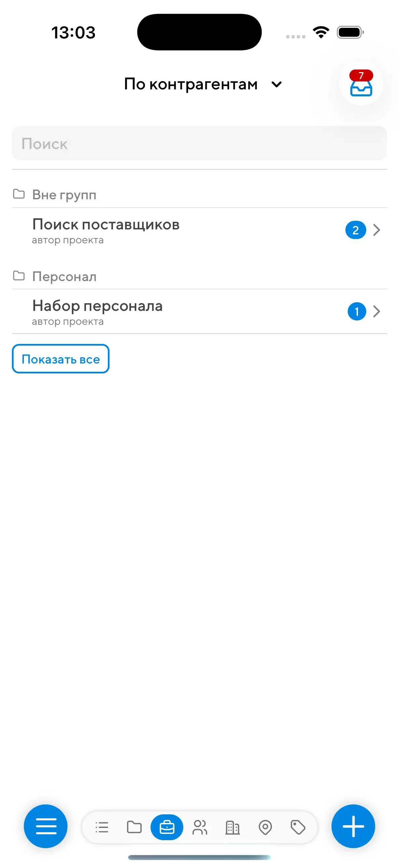This screenshot has height=868, width=399.
Task: Tap the blue plus add button
Action: [x=353, y=826]
